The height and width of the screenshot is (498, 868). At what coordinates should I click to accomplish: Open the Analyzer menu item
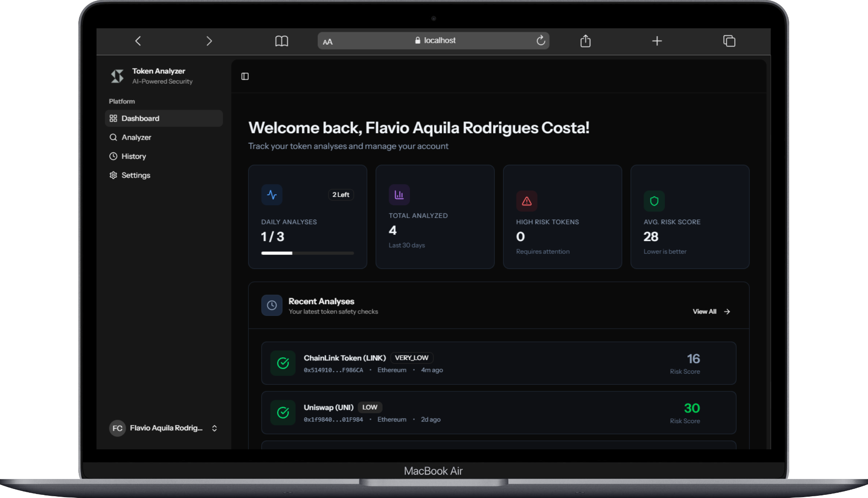[x=136, y=138]
